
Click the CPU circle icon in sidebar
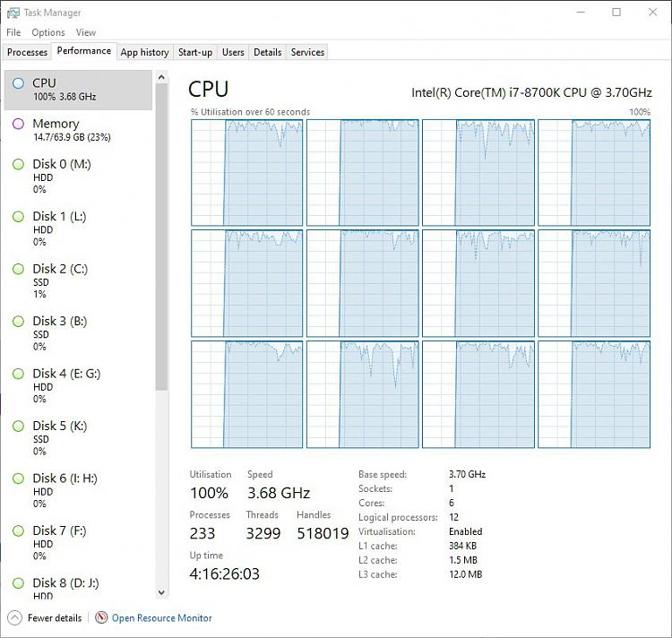[19, 83]
